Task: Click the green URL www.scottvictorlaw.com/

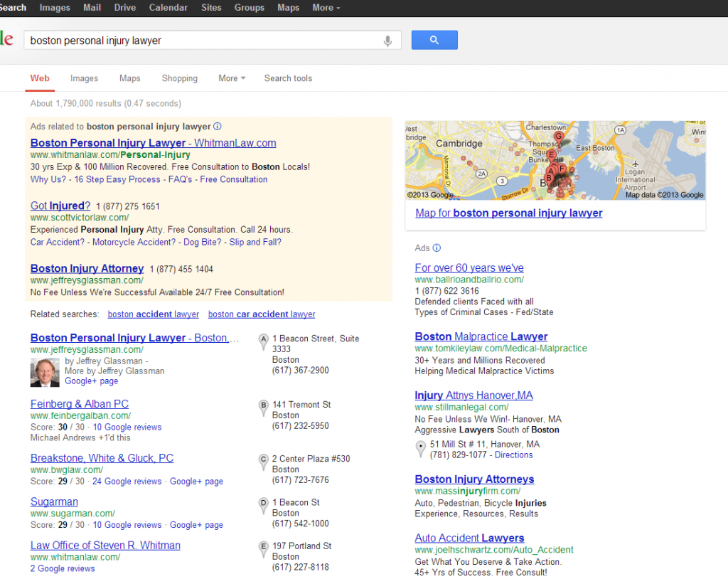Action: (80, 218)
